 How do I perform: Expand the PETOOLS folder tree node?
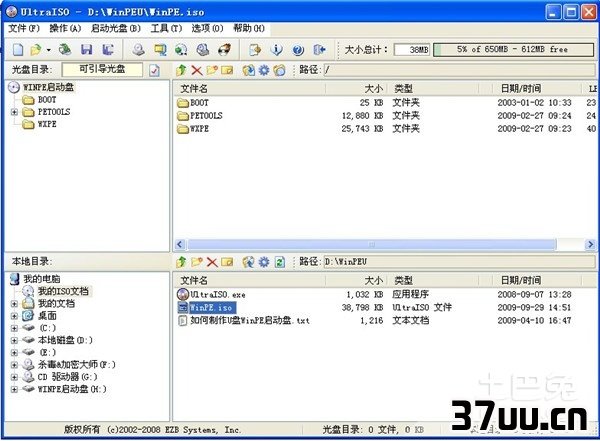coord(14,112)
